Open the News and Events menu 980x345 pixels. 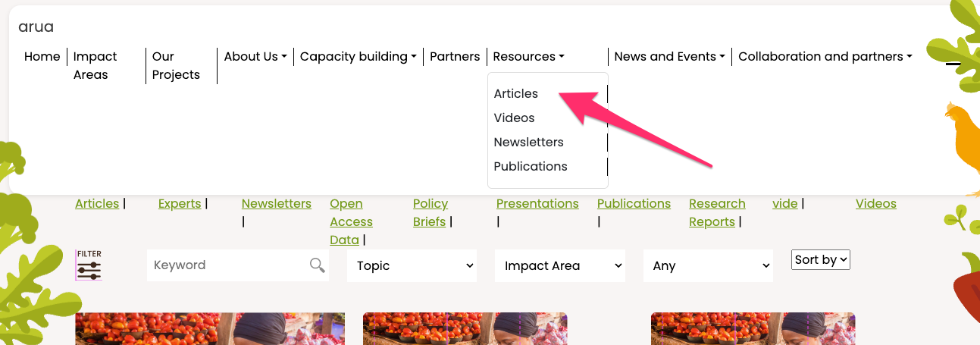pos(669,57)
